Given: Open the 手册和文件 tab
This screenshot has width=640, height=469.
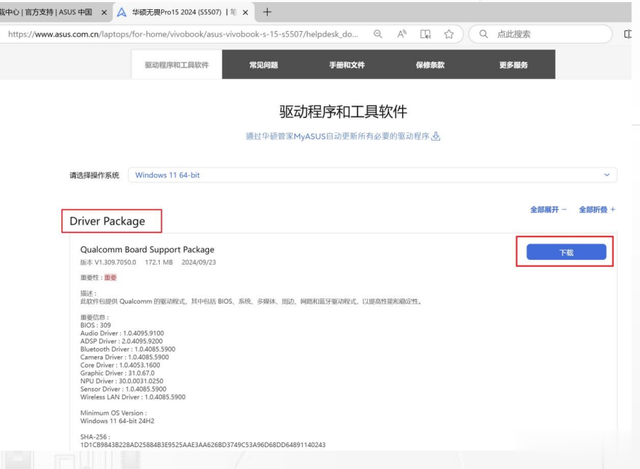Looking at the screenshot, I should (x=347, y=65).
